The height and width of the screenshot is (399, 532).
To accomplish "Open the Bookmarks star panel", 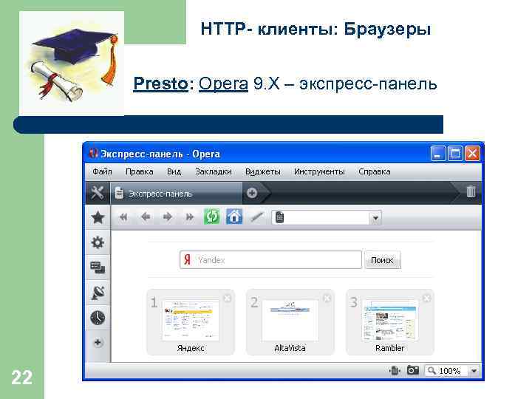I will pyautogui.click(x=98, y=217).
